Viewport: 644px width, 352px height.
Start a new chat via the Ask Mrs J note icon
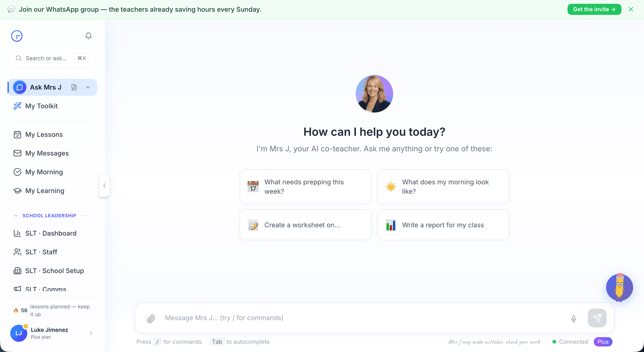[74, 87]
